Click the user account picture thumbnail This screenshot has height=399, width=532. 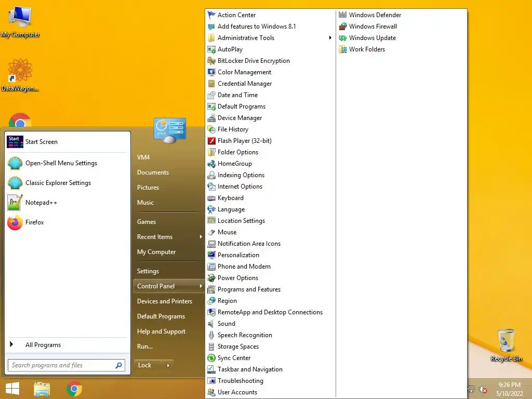[x=170, y=130]
